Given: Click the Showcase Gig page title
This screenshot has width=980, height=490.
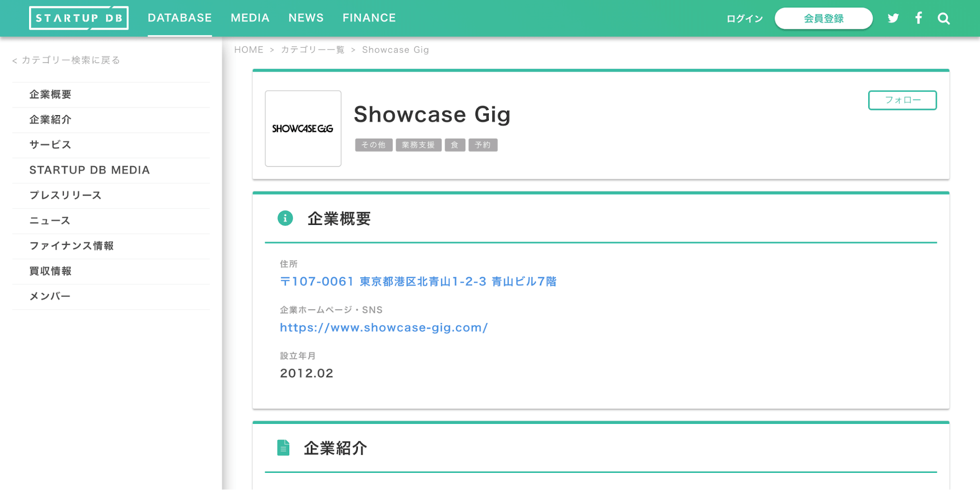Looking at the screenshot, I should tap(432, 115).
